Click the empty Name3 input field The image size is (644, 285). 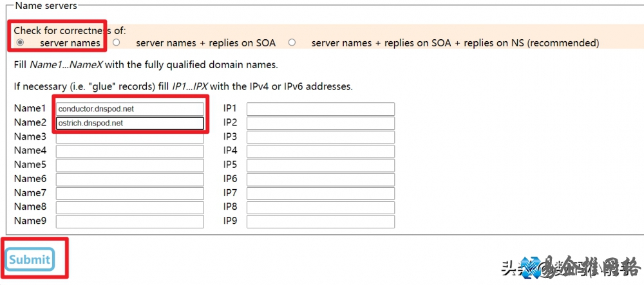point(130,138)
